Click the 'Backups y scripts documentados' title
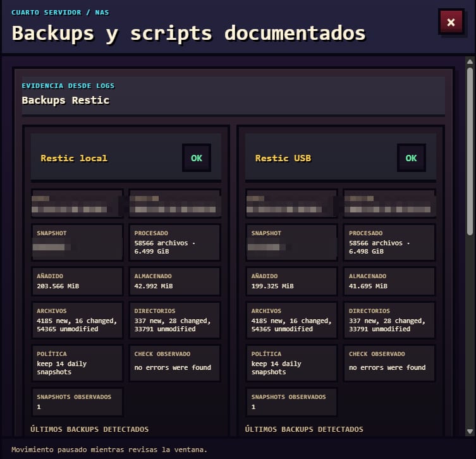 click(188, 33)
